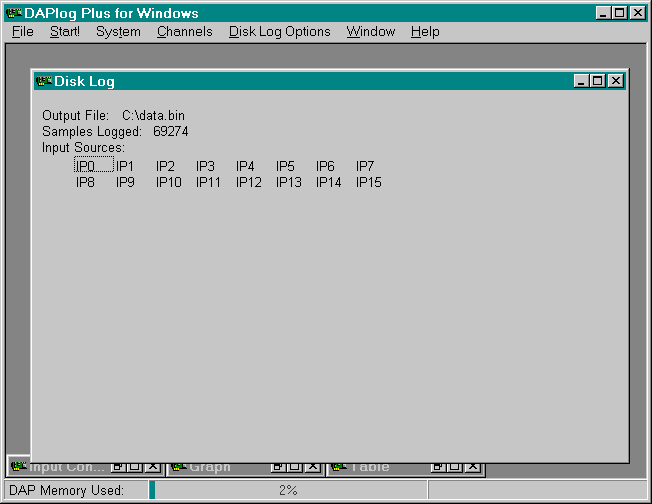This screenshot has height=504, width=652.
Task: Restore the minimized Input Con... window
Action: point(118,467)
